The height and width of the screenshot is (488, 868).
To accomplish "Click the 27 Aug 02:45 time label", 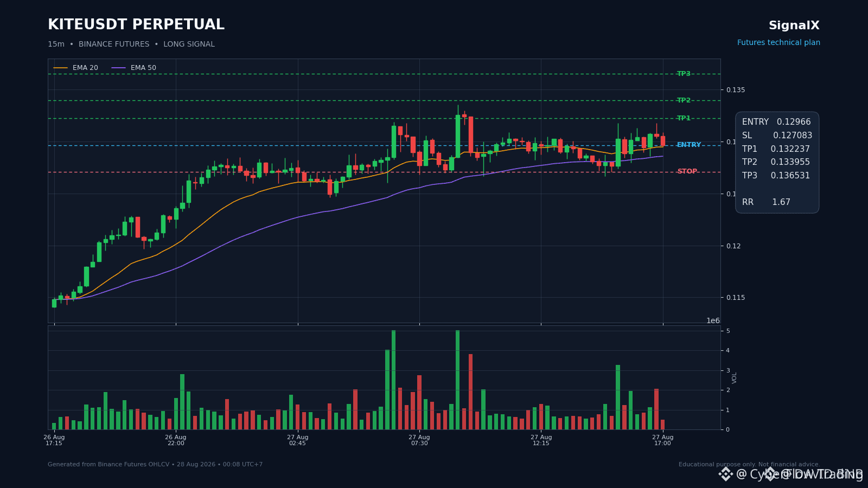I will click(298, 440).
